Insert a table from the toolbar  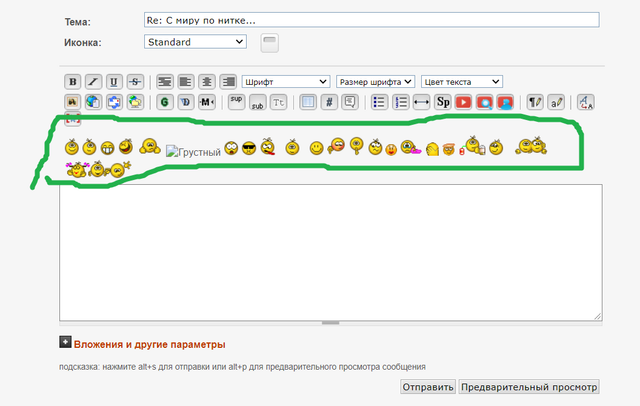(x=308, y=102)
